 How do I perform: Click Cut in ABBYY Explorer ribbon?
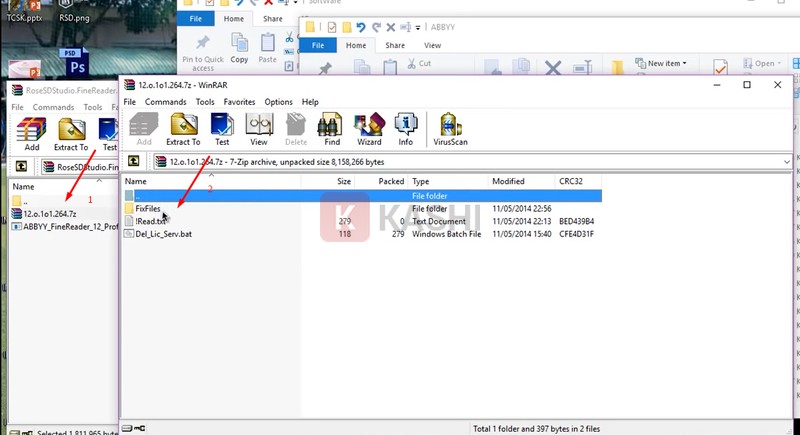click(x=419, y=64)
